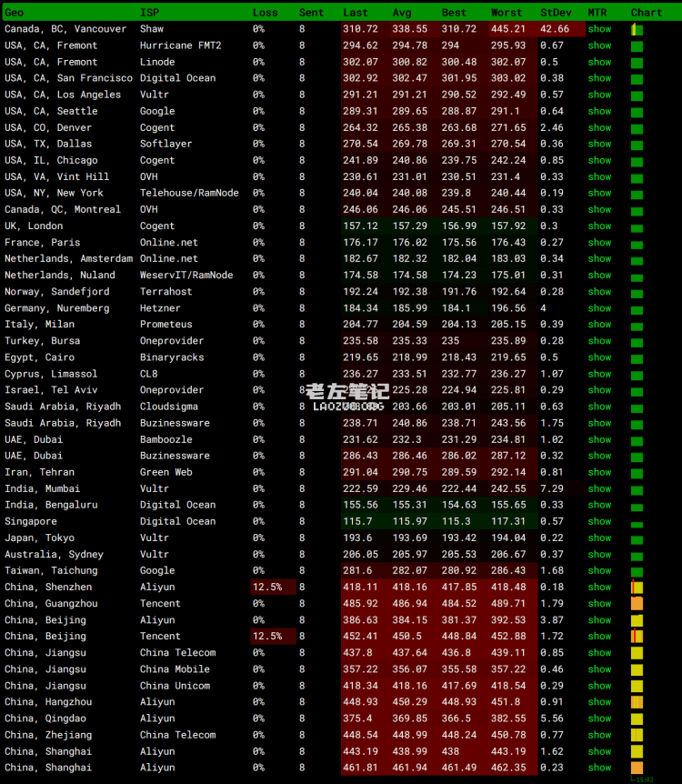Click the 'Cloudsigma' ISP cell
The image size is (682, 784).
tap(168, 407)
